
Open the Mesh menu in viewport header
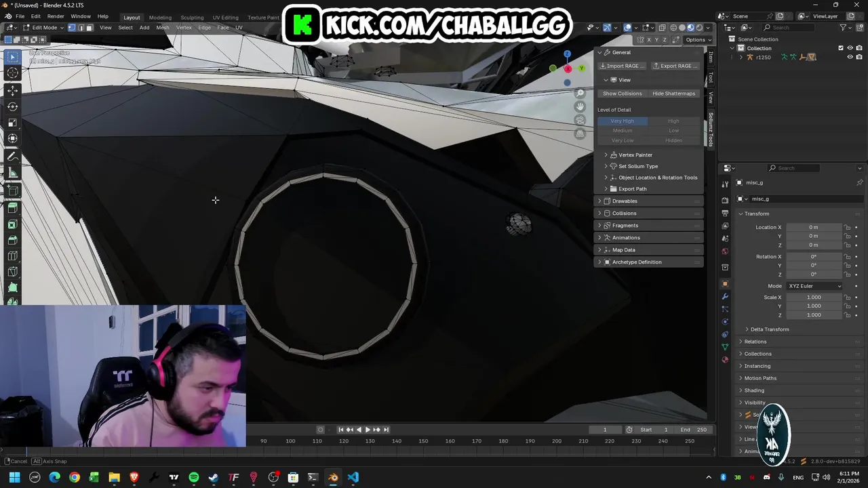point(163,28)
